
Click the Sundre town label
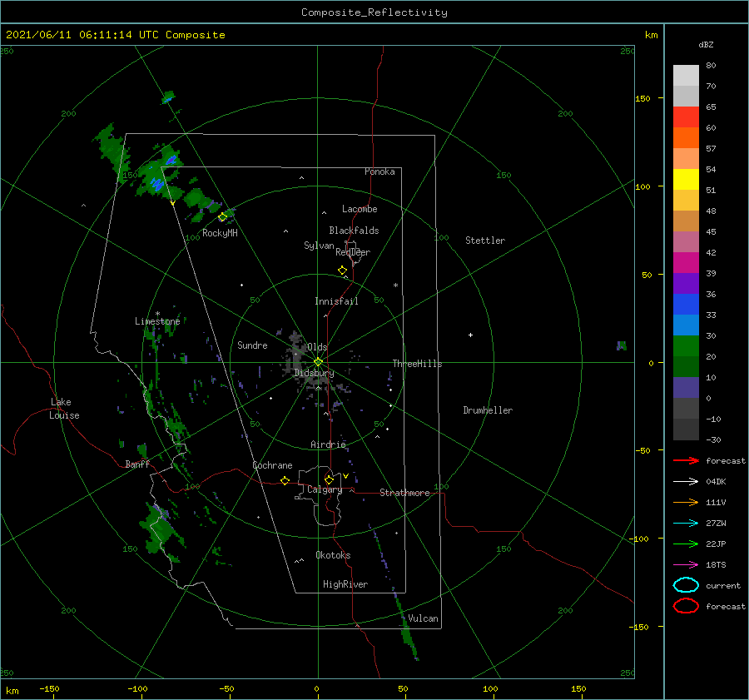pos(252,345)
